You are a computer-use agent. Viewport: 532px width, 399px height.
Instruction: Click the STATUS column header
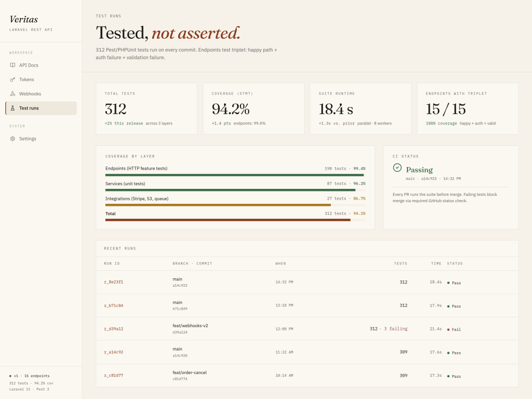pos(455,264)
